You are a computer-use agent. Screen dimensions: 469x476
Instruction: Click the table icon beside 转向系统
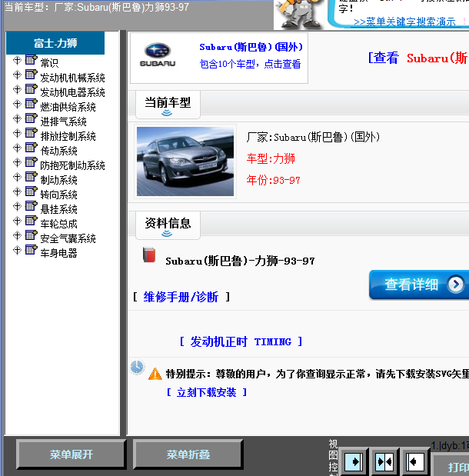click(x=31, y=191)
